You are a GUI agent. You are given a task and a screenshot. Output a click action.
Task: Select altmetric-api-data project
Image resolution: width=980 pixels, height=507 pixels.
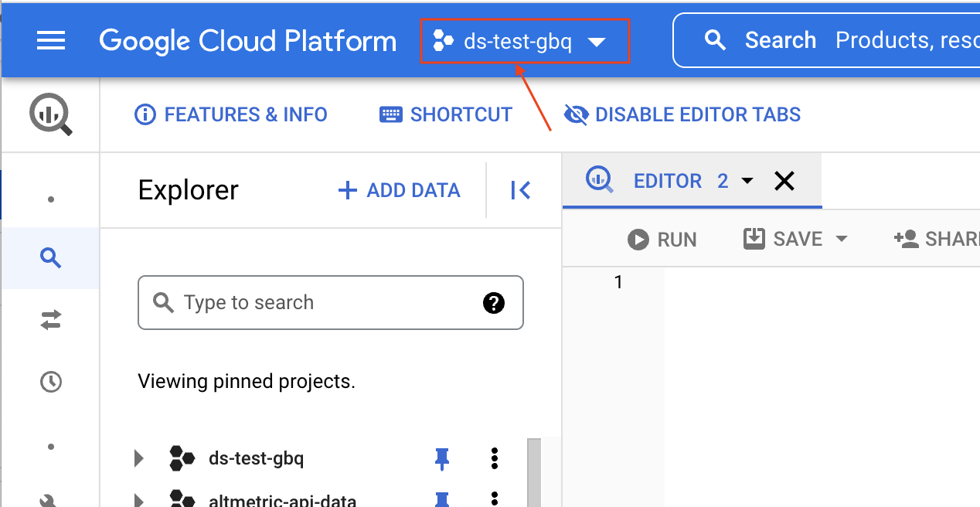click(283, 500)
